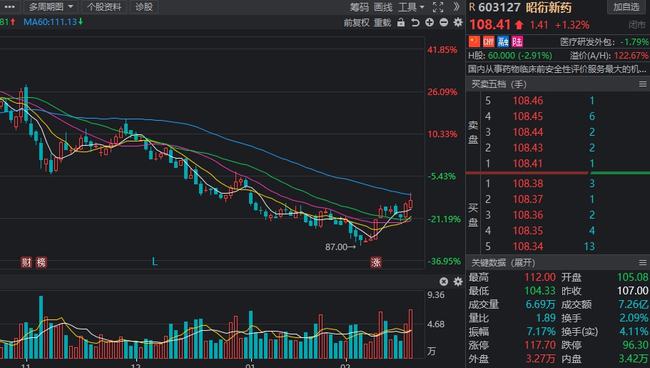Open the 诊股 tab
Image resolution: width=650 pixels, height=368 pixels.
[x=144, y=7]
